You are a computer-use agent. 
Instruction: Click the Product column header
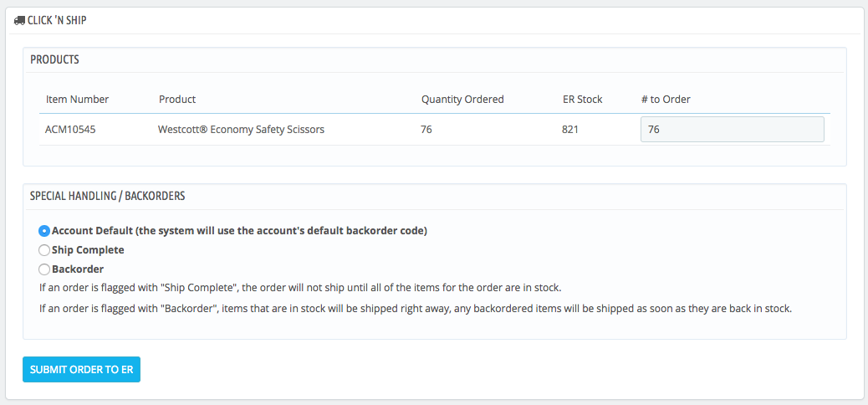pos(177,100)
